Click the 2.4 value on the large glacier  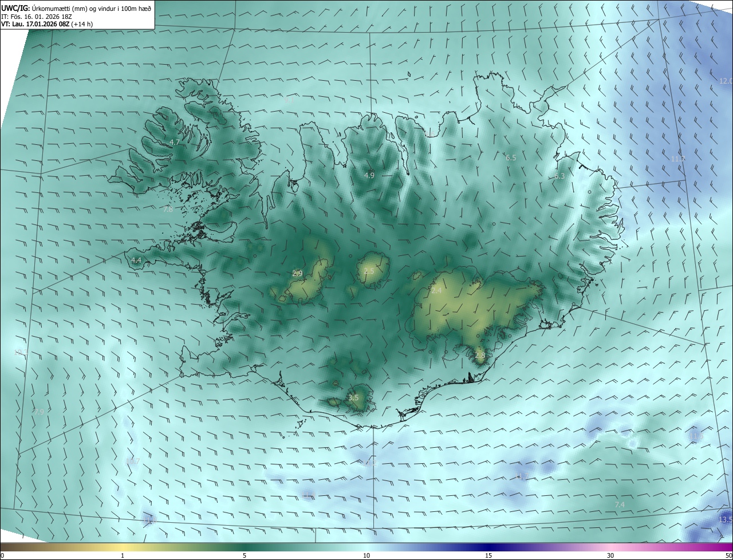(436, 291)
